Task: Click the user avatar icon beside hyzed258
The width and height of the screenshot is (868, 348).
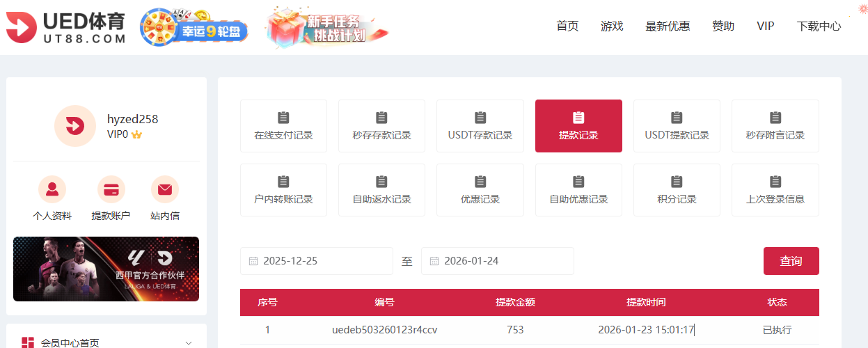Action: (x=75, y=126)
